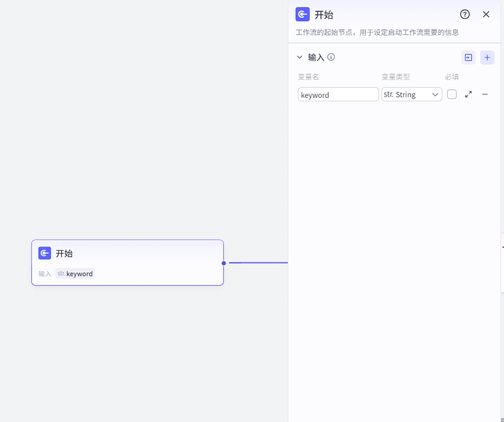Open the str. String type dropdown
Image resolution: width=504 pixels, height=422 pixels.
click(x=412, y=95)
